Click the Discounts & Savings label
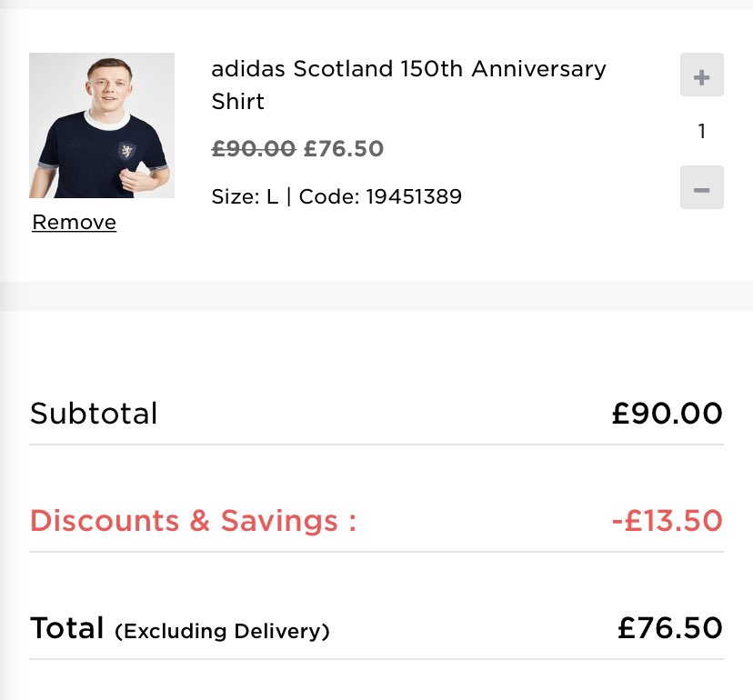This screenshot has width=753, height=700. (193, 521)
